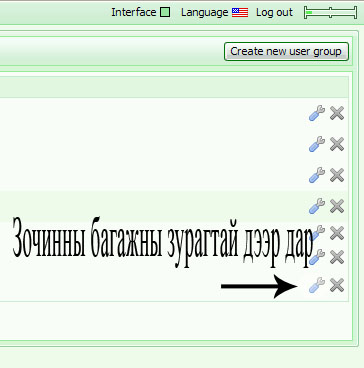The image size is (364, 368).
Task: Delete the last user group row
Action: click(337, 285)
